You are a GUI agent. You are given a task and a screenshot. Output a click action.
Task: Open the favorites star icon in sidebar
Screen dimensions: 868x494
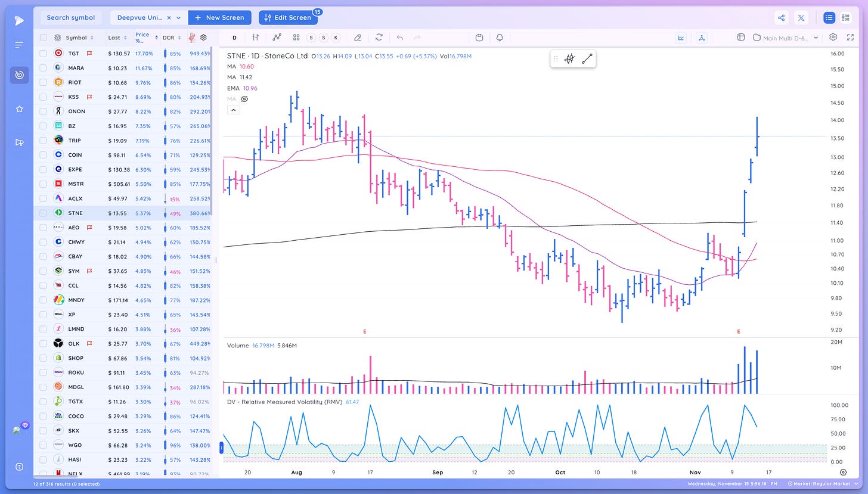[x=20, y=109]
